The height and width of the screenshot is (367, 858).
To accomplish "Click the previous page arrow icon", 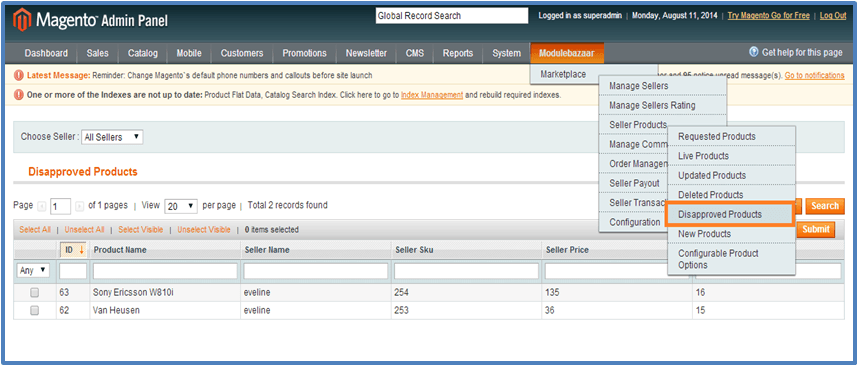I will click(42, 206).
